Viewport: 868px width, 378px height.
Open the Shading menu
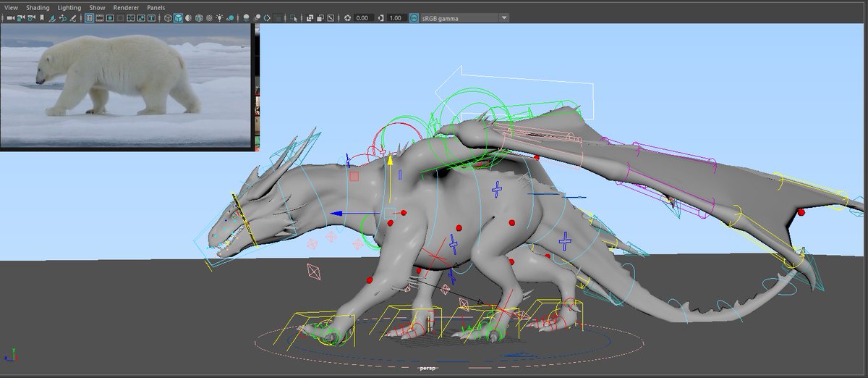(38, 7)
